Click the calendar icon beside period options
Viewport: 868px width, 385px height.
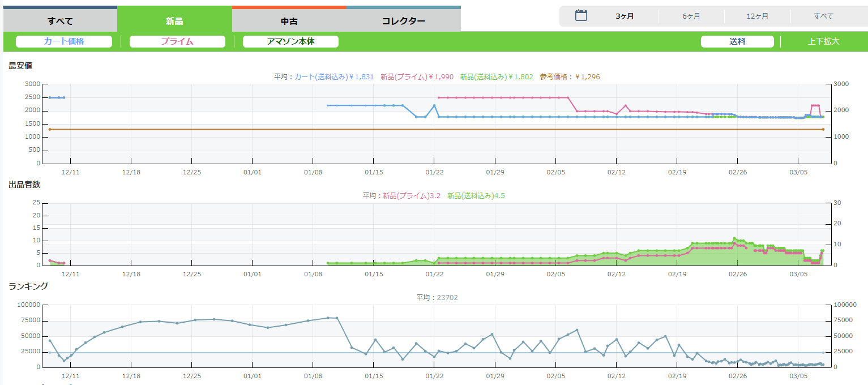click(x=581, y=16)
